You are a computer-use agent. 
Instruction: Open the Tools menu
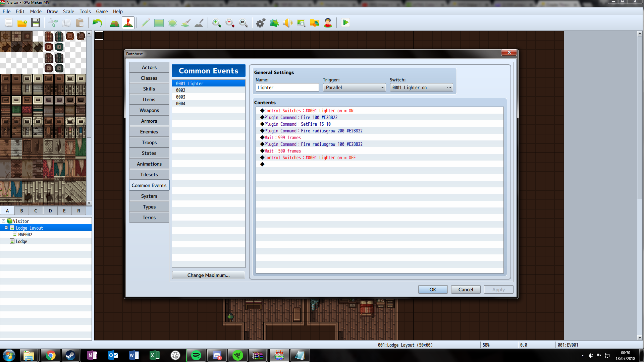tap(85, 11)
